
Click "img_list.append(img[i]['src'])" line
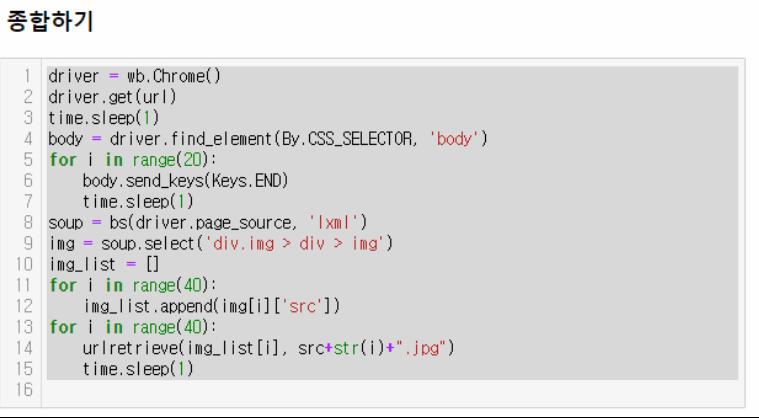tap(212, 306)
